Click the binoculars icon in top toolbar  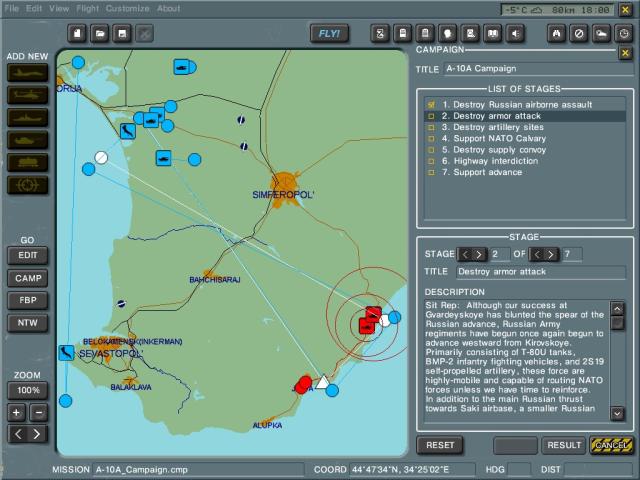tap(557, 33)
